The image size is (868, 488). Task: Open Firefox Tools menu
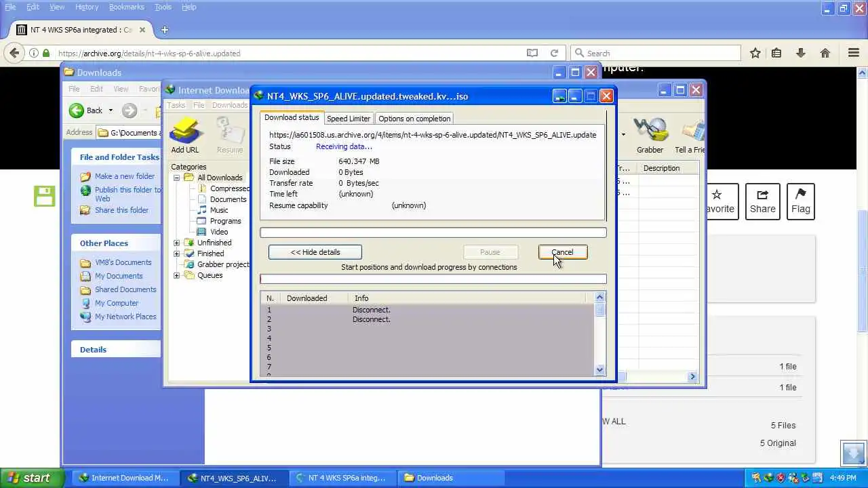coord(163,7)
